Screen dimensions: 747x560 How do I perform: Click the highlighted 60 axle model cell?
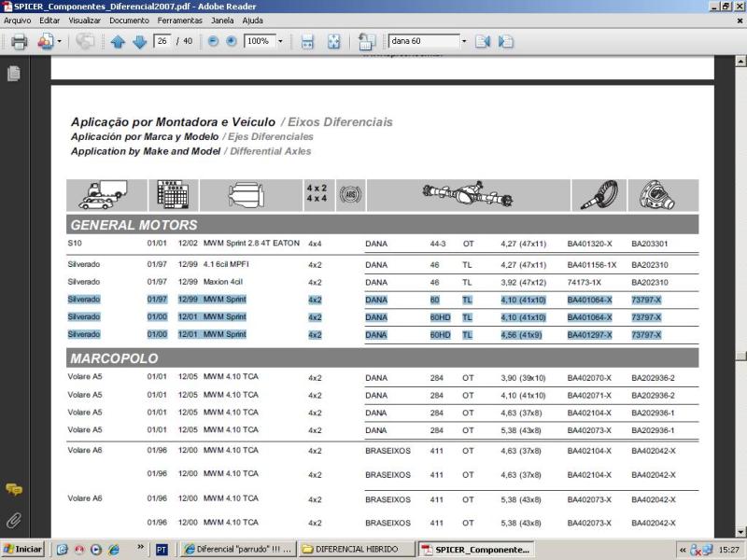point(434,300)
